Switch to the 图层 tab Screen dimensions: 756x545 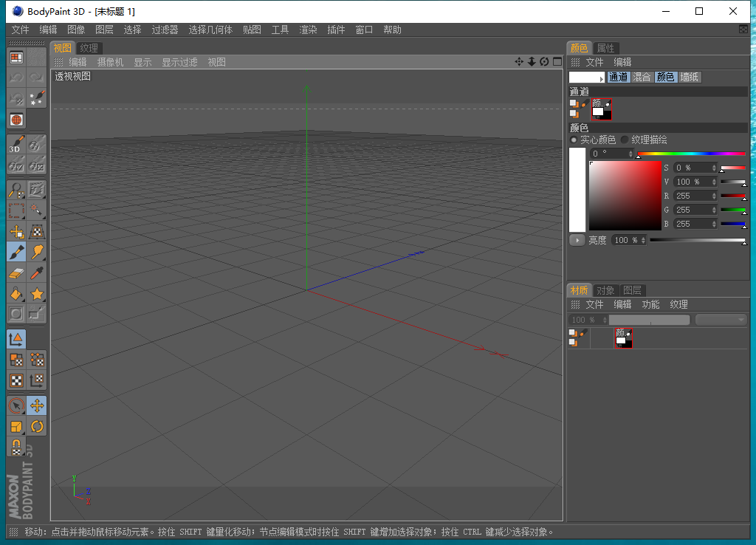pyautogui.click(x=632, y=290)
